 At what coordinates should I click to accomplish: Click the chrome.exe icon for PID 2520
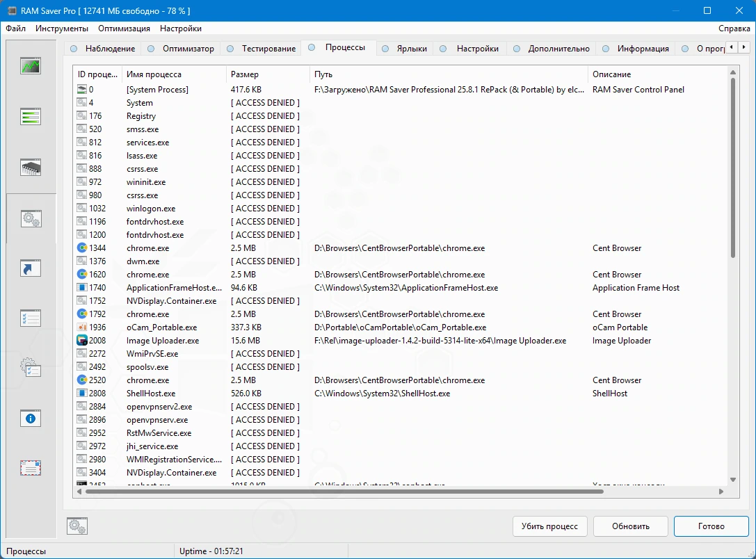click(x=82, y=380)
